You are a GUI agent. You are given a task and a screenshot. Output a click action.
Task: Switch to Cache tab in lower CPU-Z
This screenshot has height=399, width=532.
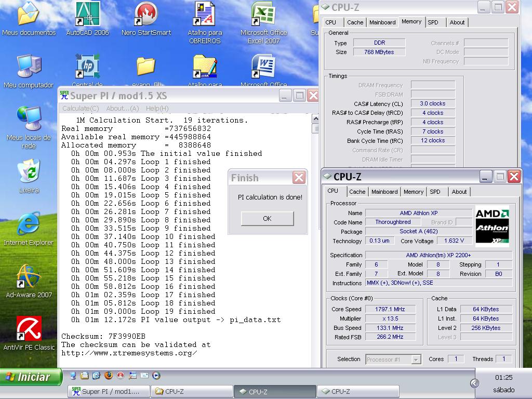(357, 192)
